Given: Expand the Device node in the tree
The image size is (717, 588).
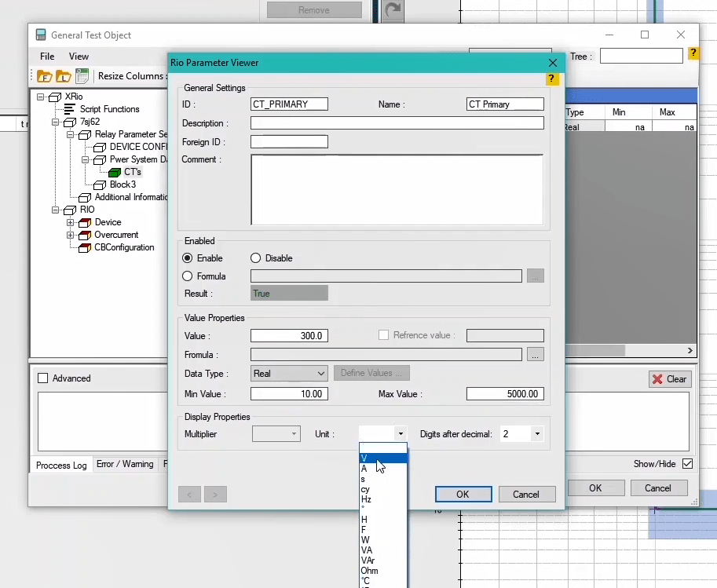Looking at the screenshot, I should pyautogui.click(x=71, y=222).
